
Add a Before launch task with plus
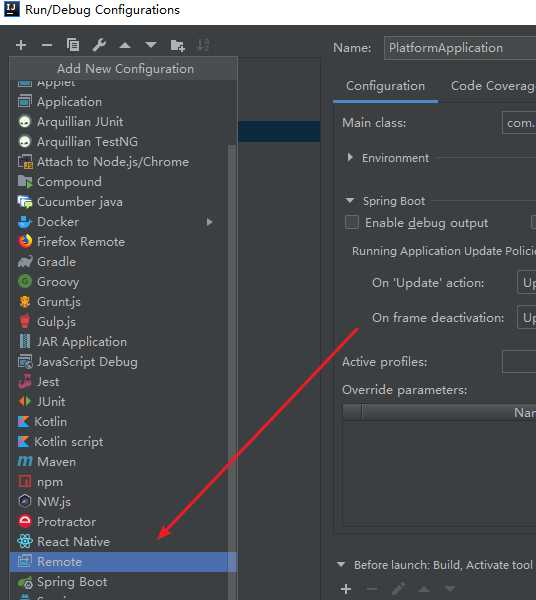pyautogui.click(x=346, y=589)
